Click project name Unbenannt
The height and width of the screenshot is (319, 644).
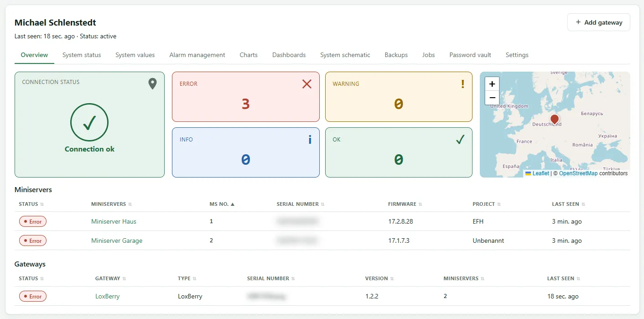488,241
